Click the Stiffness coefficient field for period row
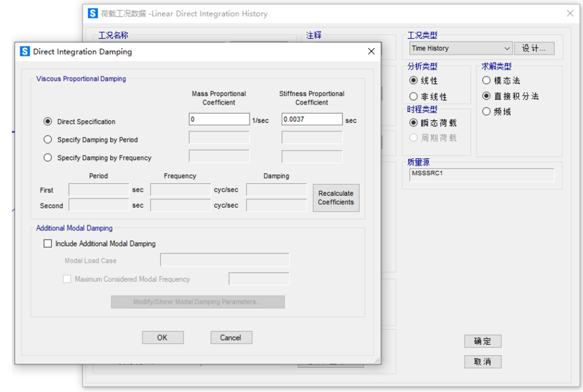The width and height of the screenshot is (583, 392). (311, 137)
